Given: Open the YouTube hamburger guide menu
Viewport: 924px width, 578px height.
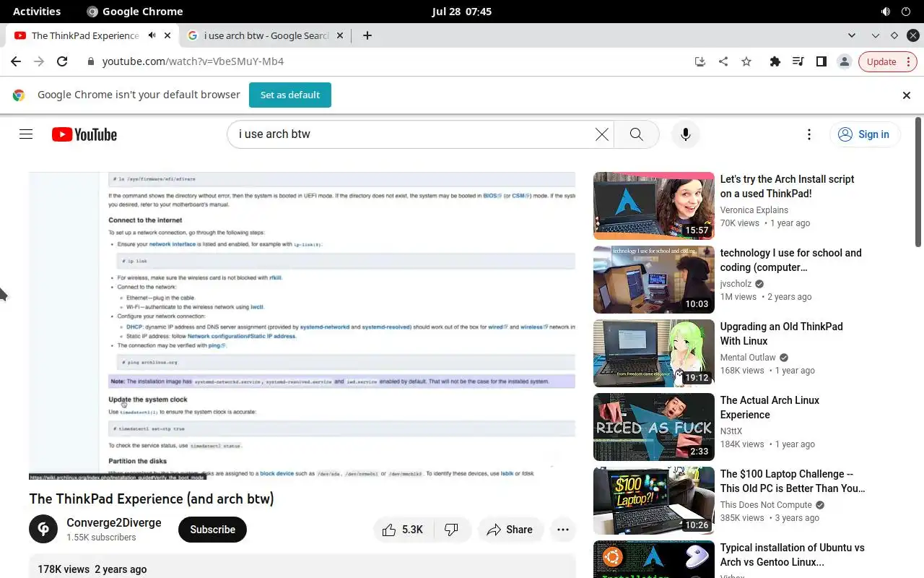Looking at the screenshot, I should click(x=26, y=134).
